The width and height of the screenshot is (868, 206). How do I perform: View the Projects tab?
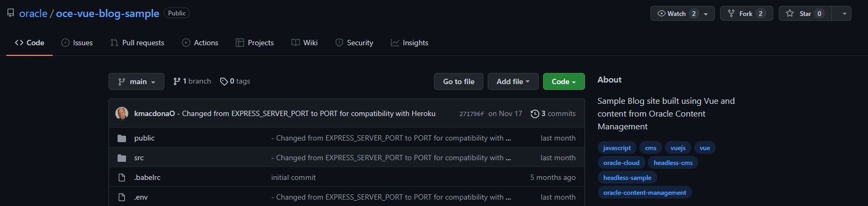(255, 43)
